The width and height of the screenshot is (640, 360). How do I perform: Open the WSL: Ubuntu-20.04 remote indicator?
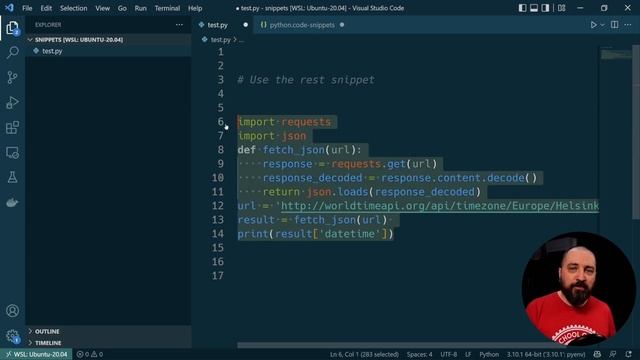click(x=36, y=354)
